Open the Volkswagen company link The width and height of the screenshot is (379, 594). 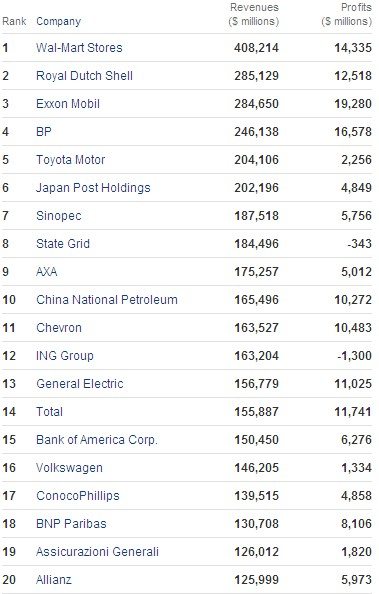point(69,468)
